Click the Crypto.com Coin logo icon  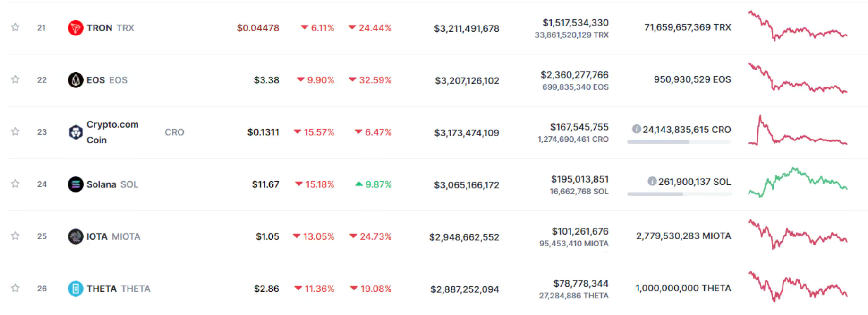coord(76,132)
